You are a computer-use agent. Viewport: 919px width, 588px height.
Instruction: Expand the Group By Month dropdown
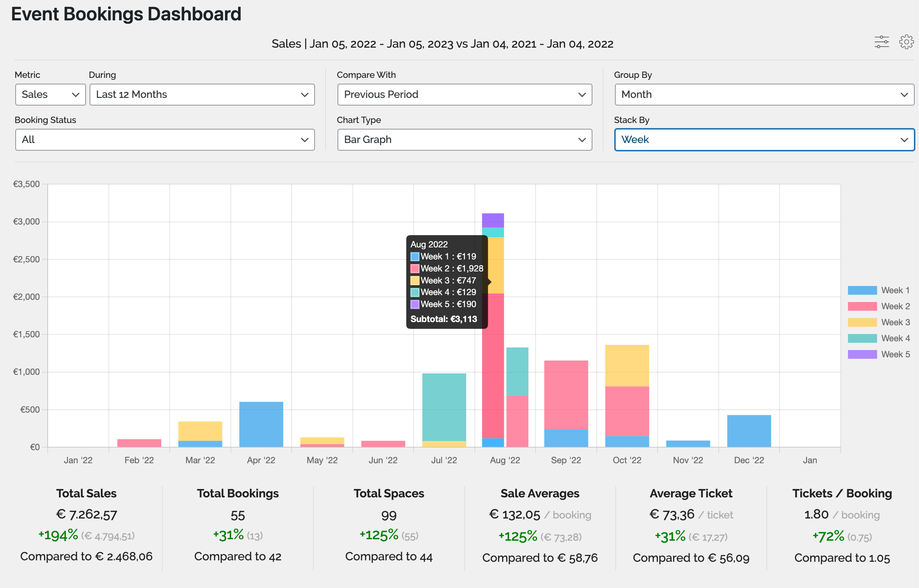(764, 95)
